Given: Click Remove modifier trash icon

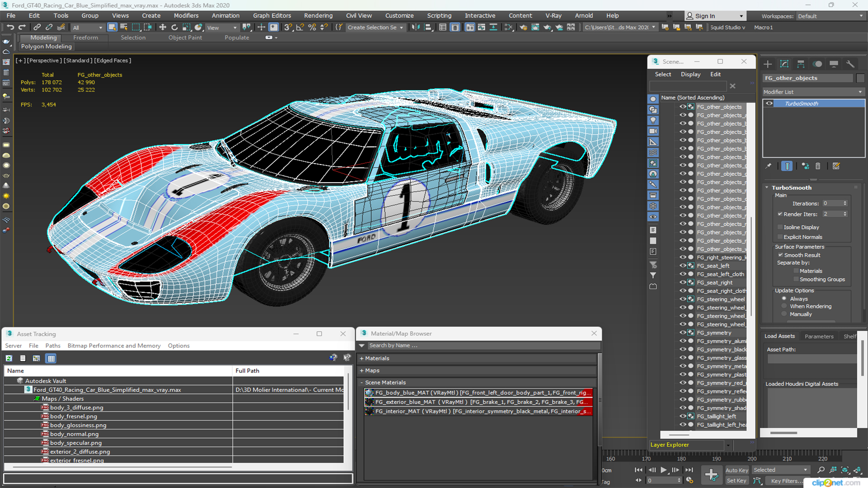Looking at the screenshot, I should (818, 166).
